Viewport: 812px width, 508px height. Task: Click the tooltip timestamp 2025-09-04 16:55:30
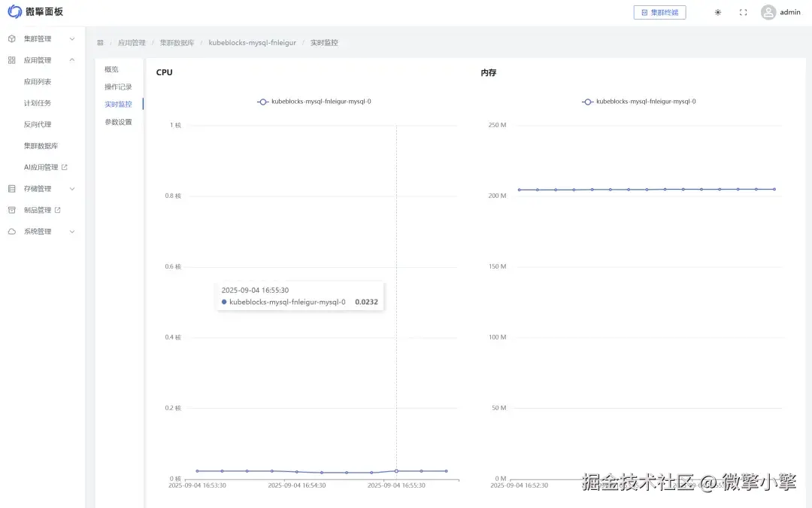click(x=255, y=291)
